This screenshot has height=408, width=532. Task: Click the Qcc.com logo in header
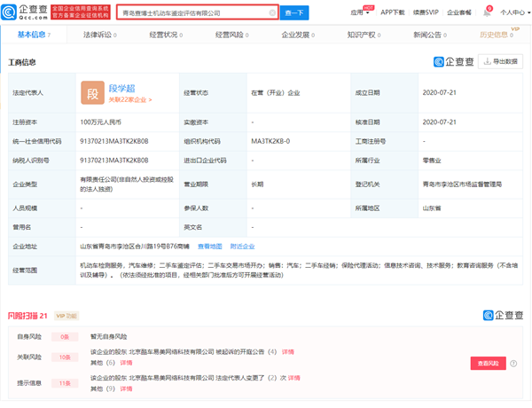click(x=25, y=12)
